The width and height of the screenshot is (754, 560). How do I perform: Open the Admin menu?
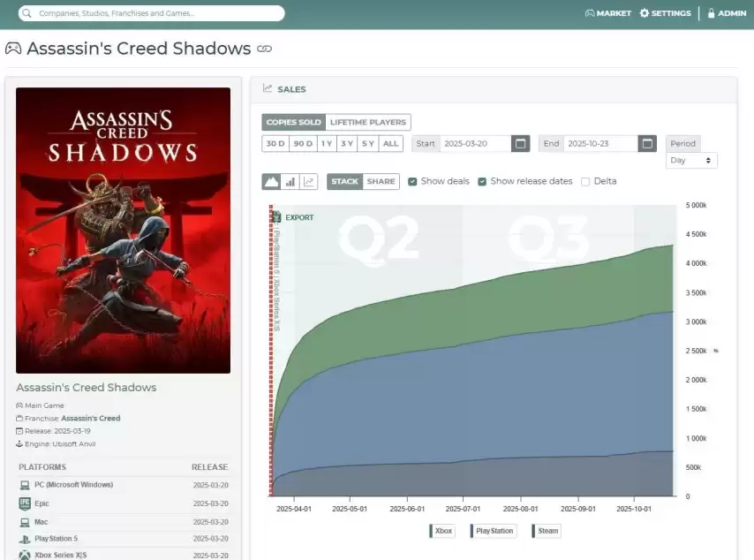(x=727, y=13)
